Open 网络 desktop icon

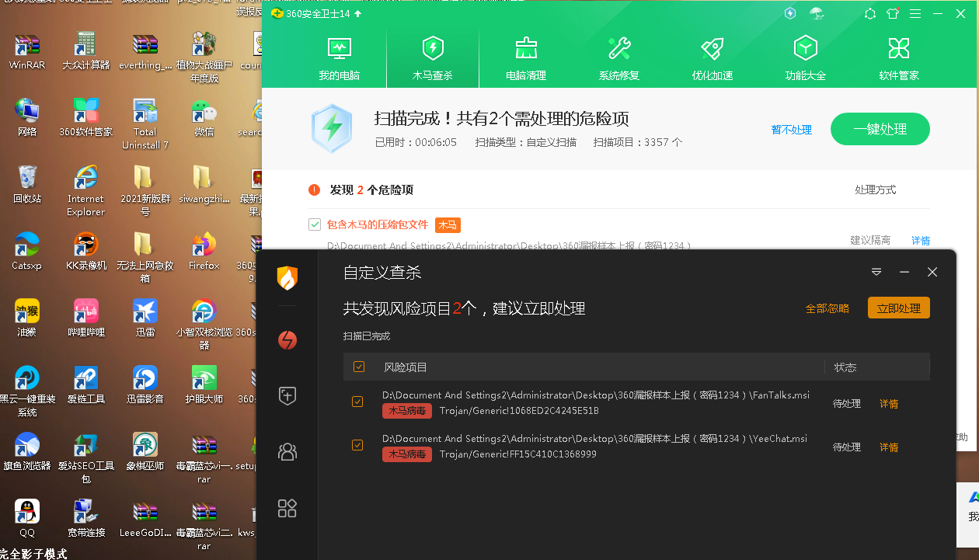27,117
